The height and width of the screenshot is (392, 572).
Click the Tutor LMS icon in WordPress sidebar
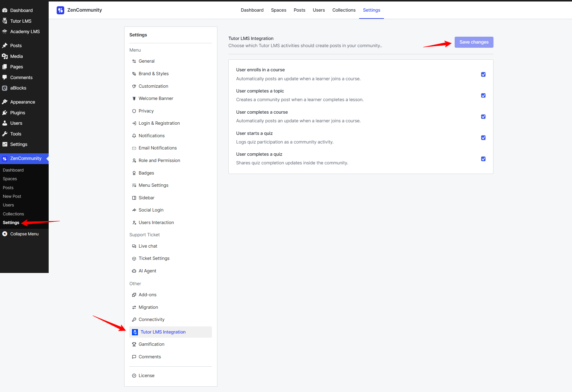(x=5, y=21)
